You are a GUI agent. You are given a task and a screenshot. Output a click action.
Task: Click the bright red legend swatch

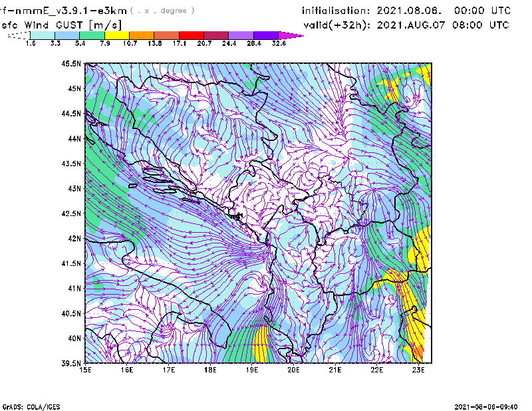(192, 35)
